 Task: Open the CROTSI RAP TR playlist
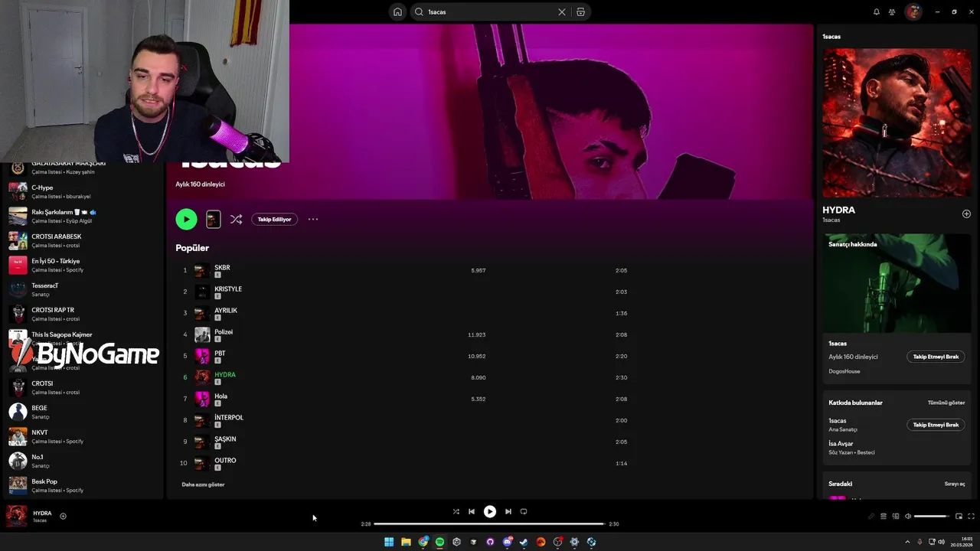(x=83, y=314)
